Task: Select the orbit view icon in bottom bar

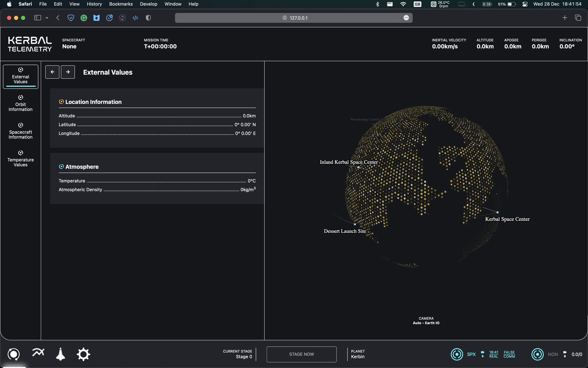Action: click(x=14, y=354)
